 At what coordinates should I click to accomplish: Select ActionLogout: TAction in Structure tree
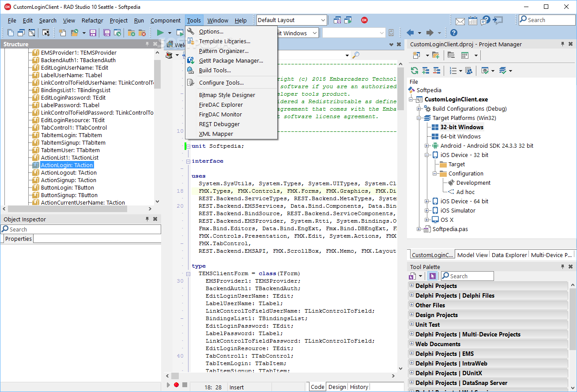click(x=68, y=172)
